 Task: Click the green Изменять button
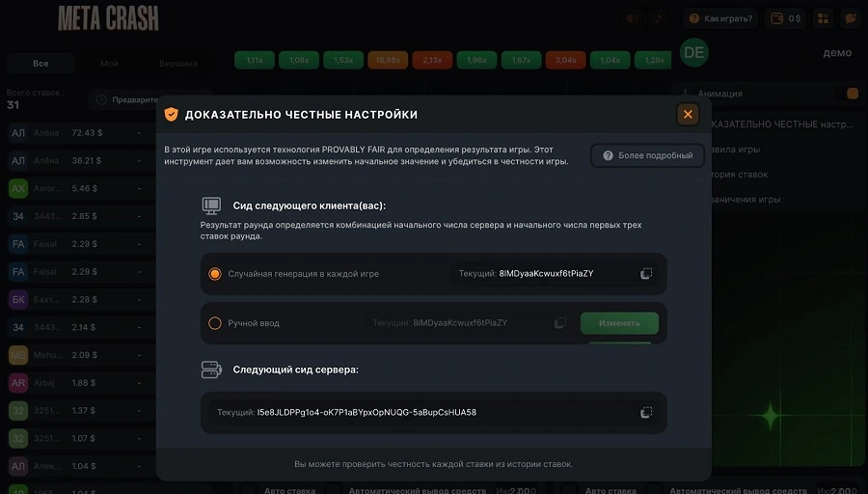click(619, 323)
